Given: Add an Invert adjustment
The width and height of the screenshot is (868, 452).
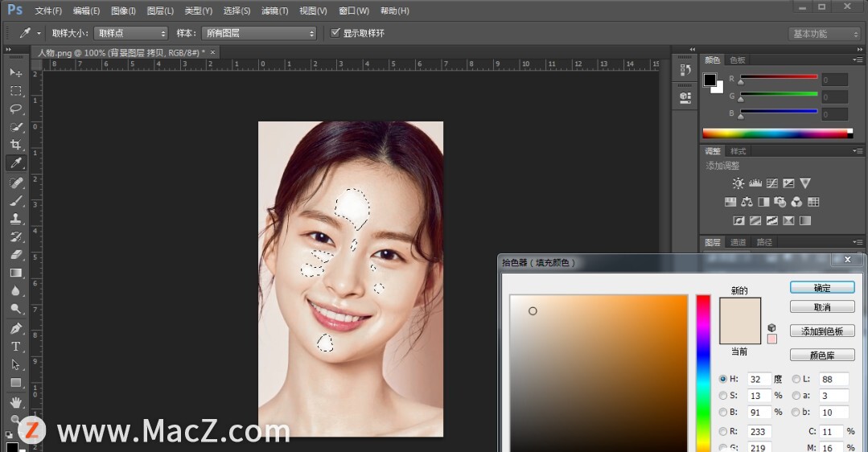Looking at the screenshot, I should tap(739, 220).
